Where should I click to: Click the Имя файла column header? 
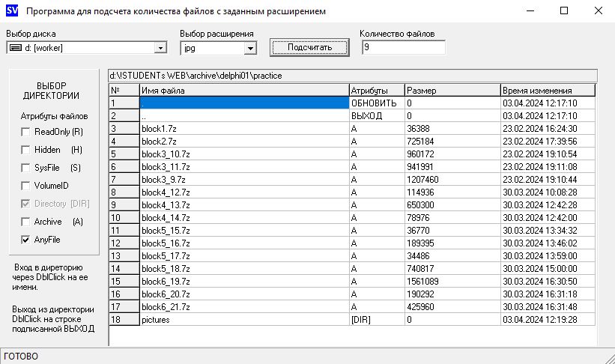coord(244,91)
